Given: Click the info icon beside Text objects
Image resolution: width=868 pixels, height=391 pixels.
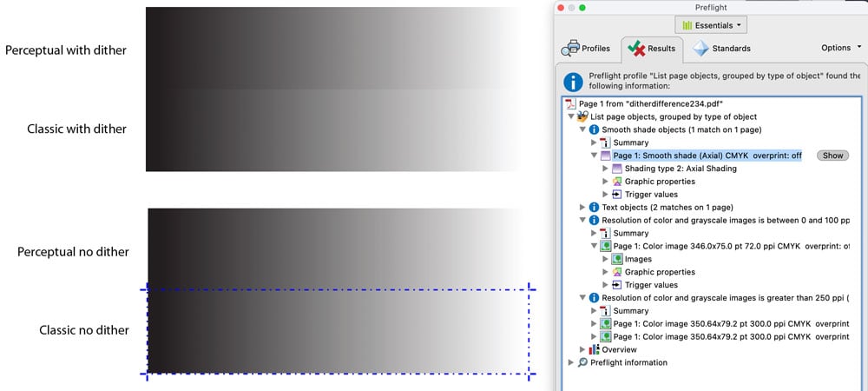Looking at the screenshot, I should (594, 208).
